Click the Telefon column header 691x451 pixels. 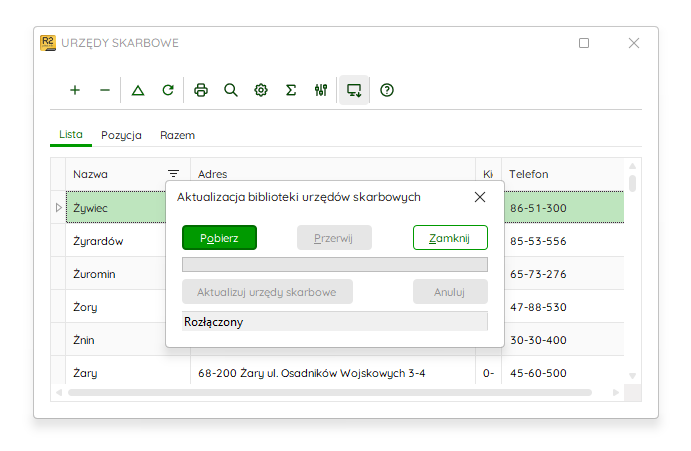563,174
